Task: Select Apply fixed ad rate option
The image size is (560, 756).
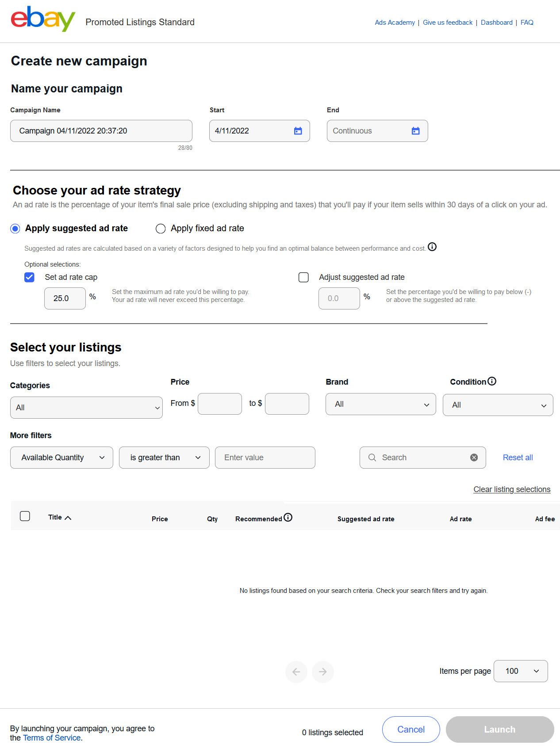Action: [161, 229]
